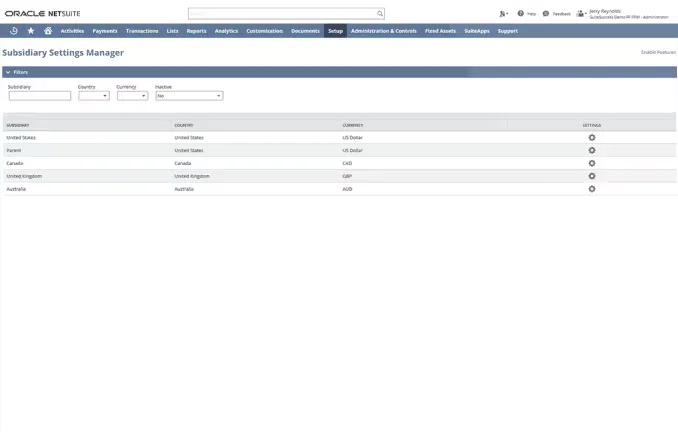Click the search magnifier icon
Viewport: 678px width, 434px height.
(380, 14)
